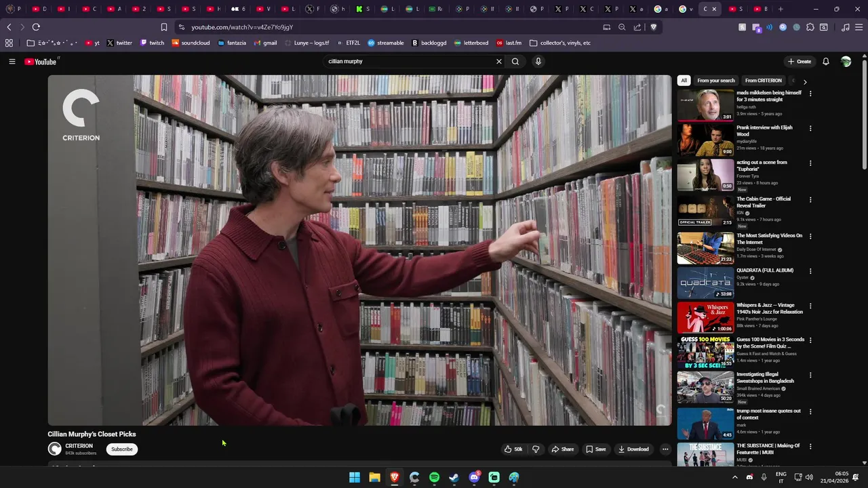Open the music note playlist icon in toolbar
Viewport: 868px width, 488px height.
[x=845, y=27]
